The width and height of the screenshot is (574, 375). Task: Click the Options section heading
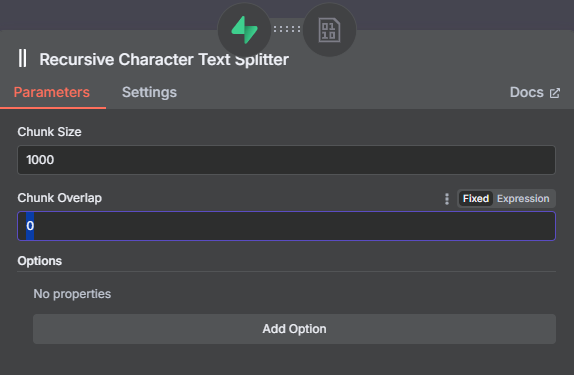40,261
